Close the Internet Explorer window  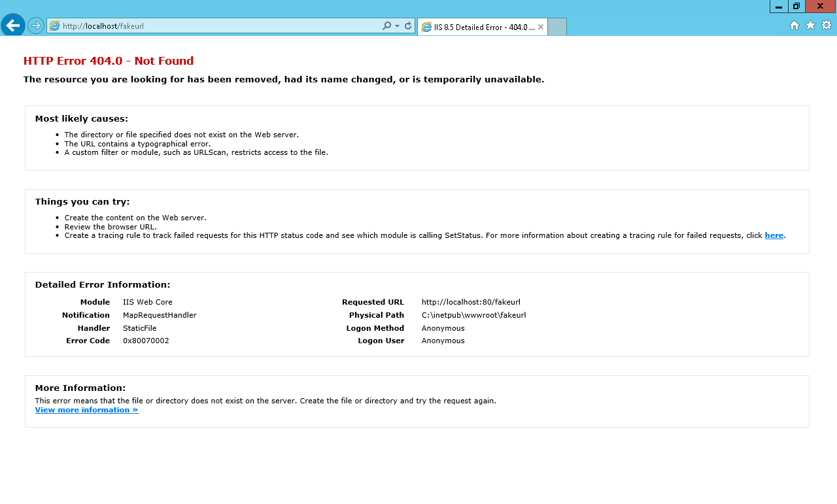[x=821, y=7]
